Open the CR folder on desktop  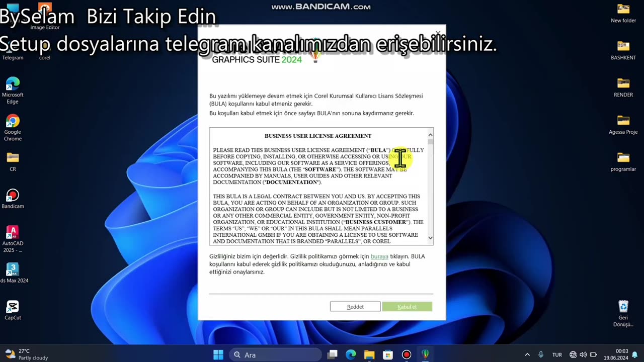pyautogui.click(x=13, y=162)
